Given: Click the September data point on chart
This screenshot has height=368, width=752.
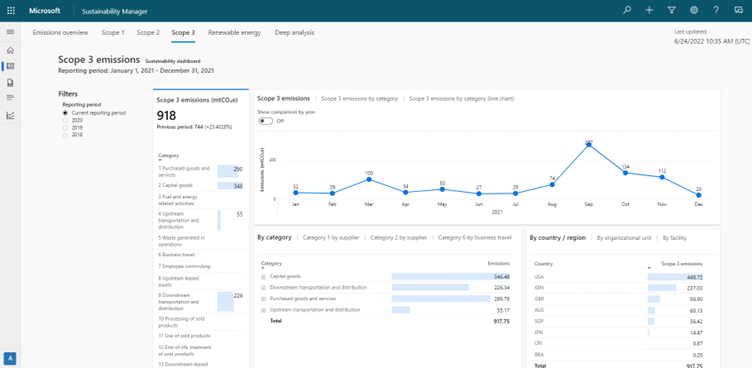Looking at the screenshot, I should click(x=588, y=145).
